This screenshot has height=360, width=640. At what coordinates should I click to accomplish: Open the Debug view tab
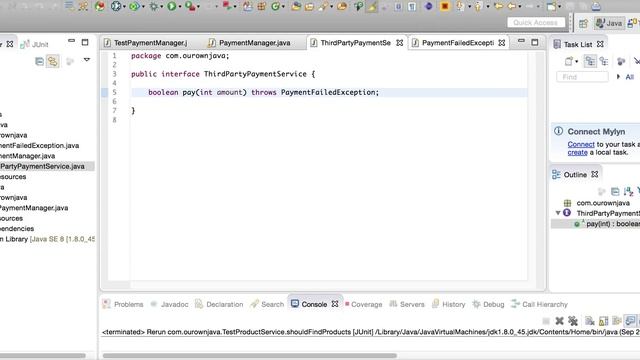[488, 304]
